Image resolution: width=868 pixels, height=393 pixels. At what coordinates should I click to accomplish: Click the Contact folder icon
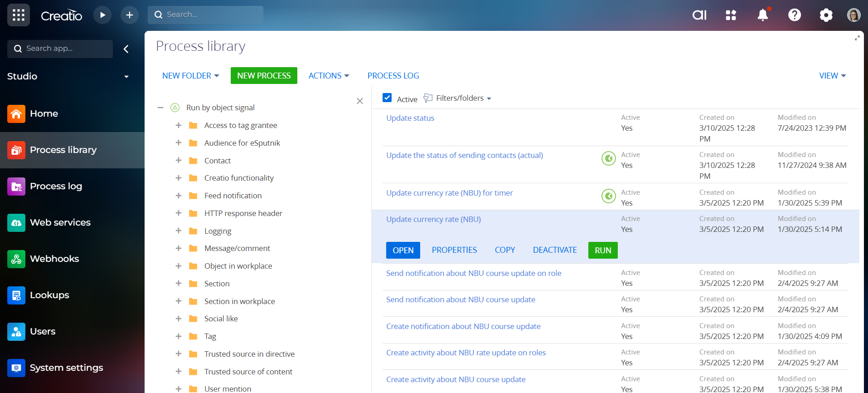(x=193, y=161)
